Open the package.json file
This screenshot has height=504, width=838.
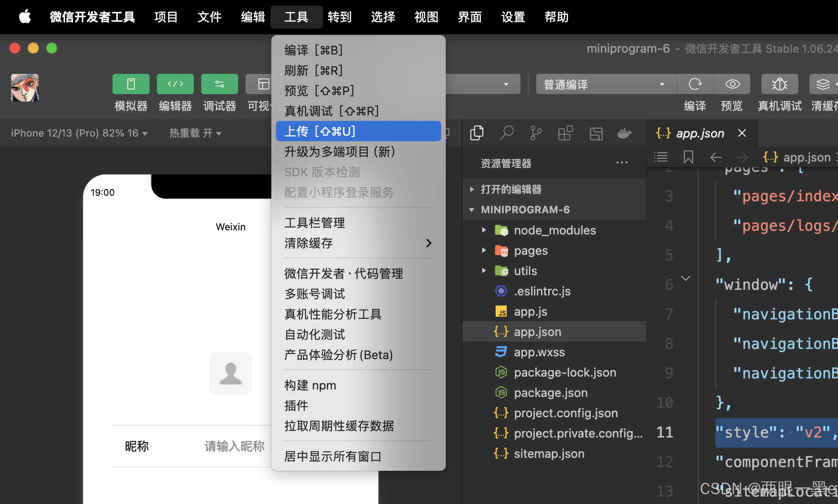[x=554, y=392]
